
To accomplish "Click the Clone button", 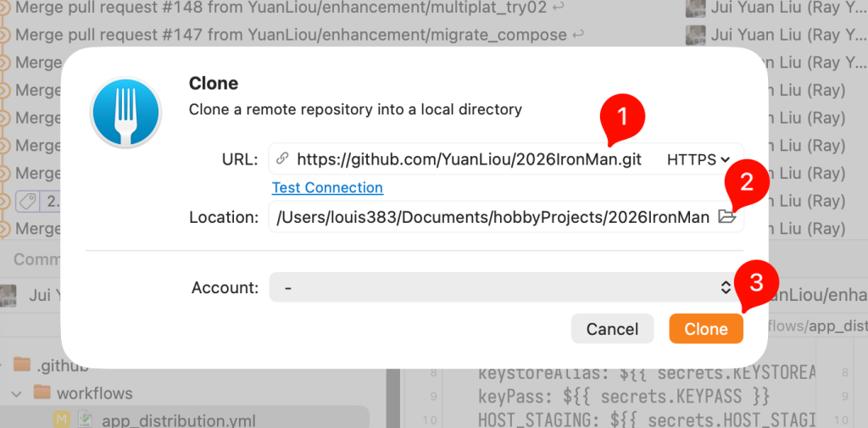I will tap(706, 329).
